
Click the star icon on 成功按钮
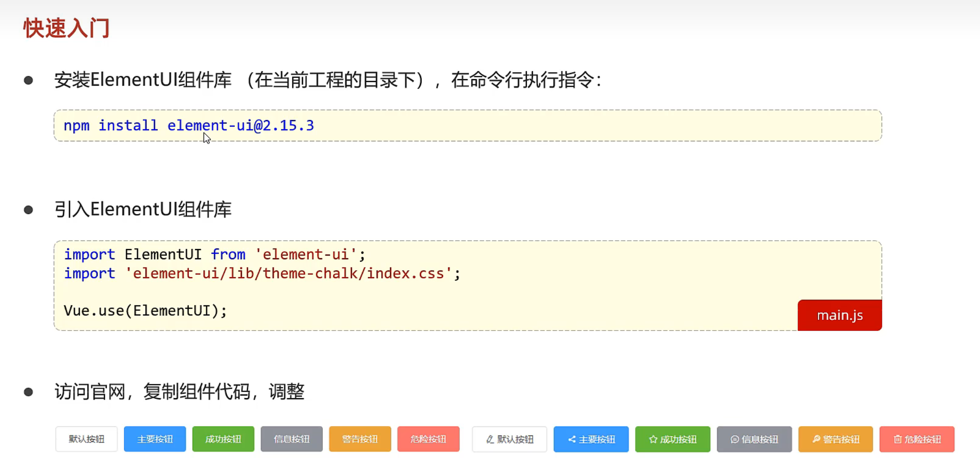click(653, 440)
